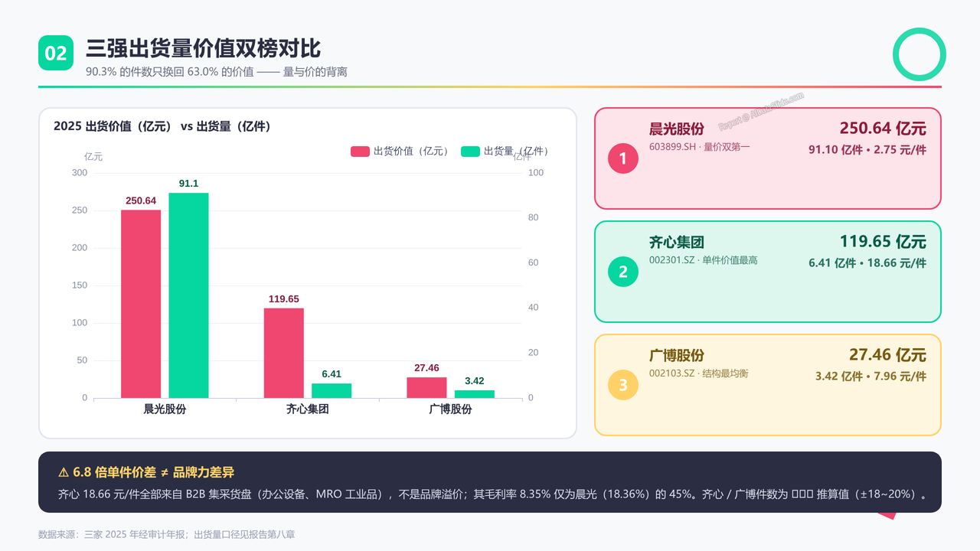This screenshot has height=551, width=980.
Task: Click data label 119.65 above the bar
Action: [x=284, y=299]
